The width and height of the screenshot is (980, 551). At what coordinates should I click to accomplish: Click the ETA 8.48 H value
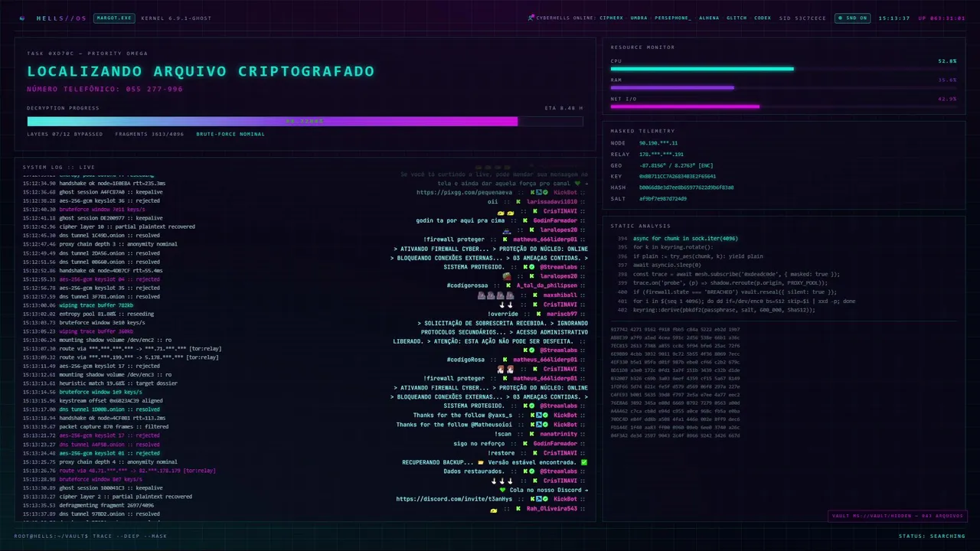[563, 108]
